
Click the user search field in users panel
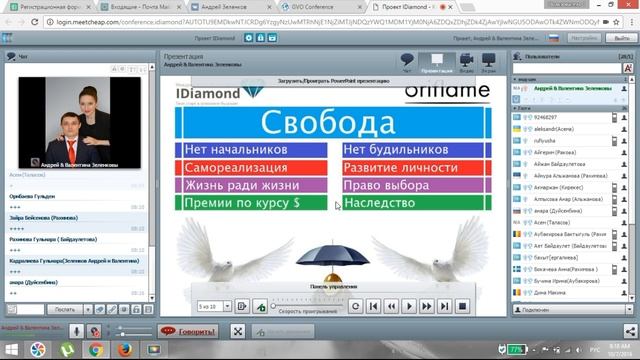click(567, 68)
